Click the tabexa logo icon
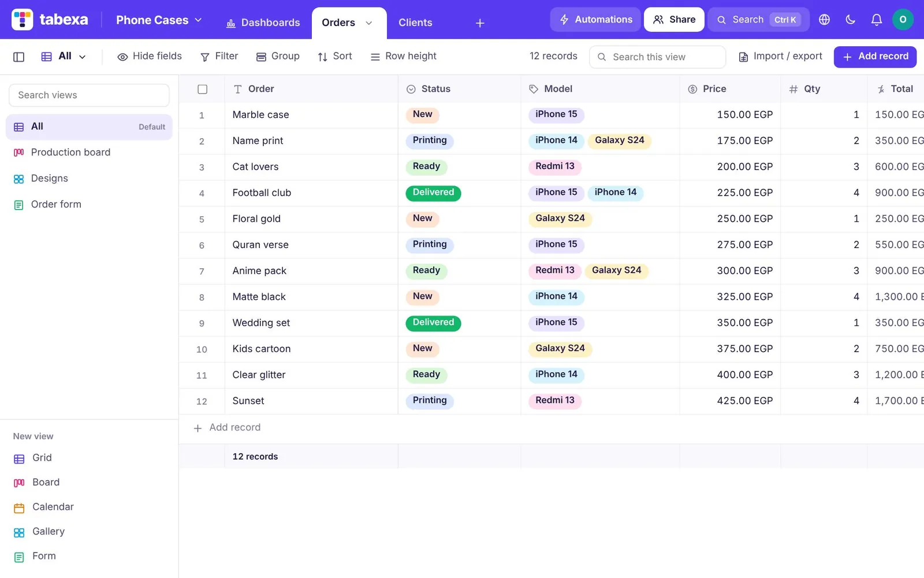924x578 pixels. point(23,20)
